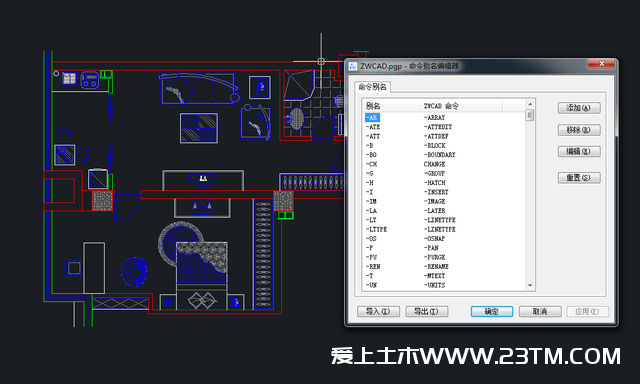This screenshot has height=384, width=640.
Task: Select the -LA alias row
Action: (x=372, y=211)
